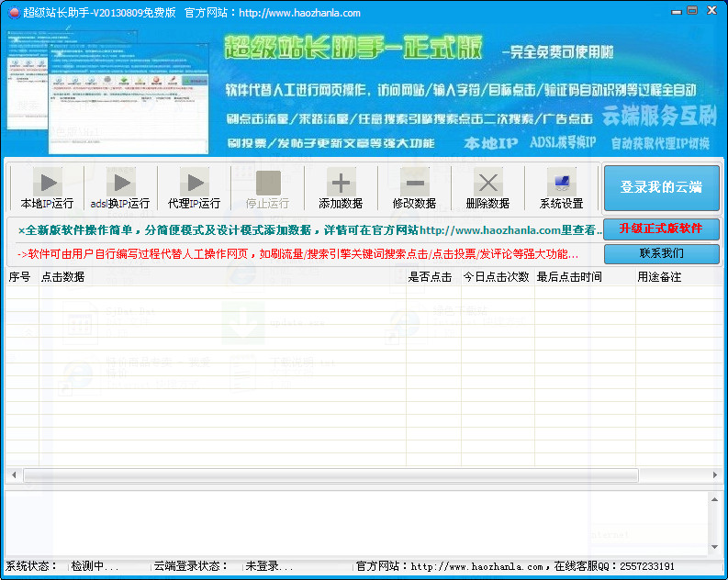
Task: Start 代理IP运行 play button
Action: click(194, 182)
